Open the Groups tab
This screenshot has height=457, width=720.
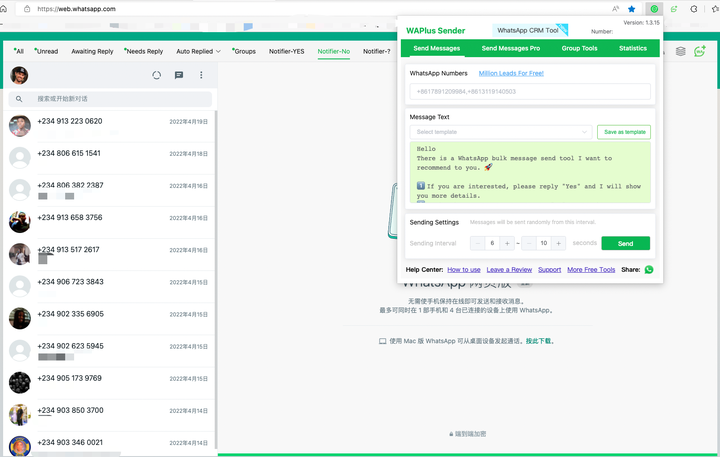pos(244,51)
